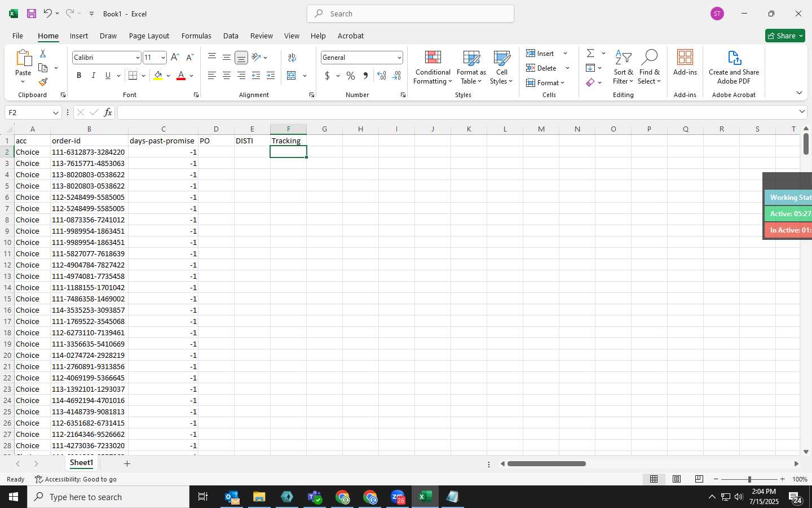Click the Share button

(x=785, y=36)
